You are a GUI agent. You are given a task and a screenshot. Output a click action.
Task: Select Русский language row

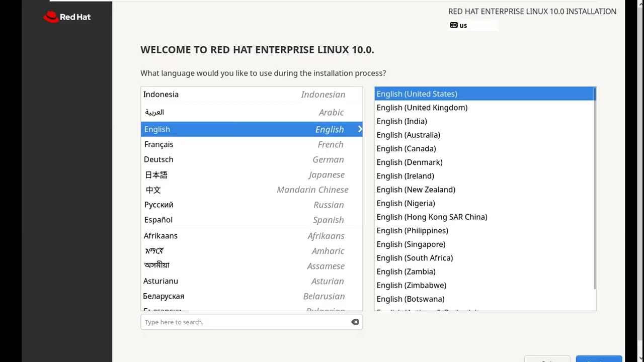pyautogui.click(x=252, y=205)
